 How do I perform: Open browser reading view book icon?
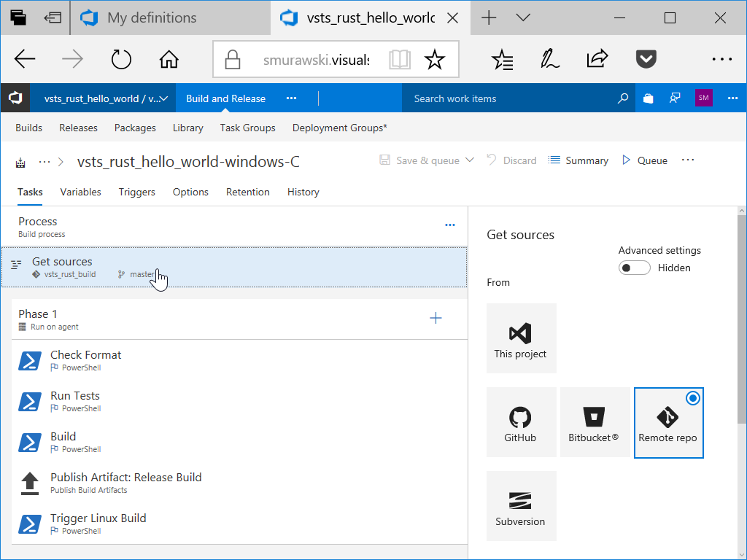pos(400,60)
